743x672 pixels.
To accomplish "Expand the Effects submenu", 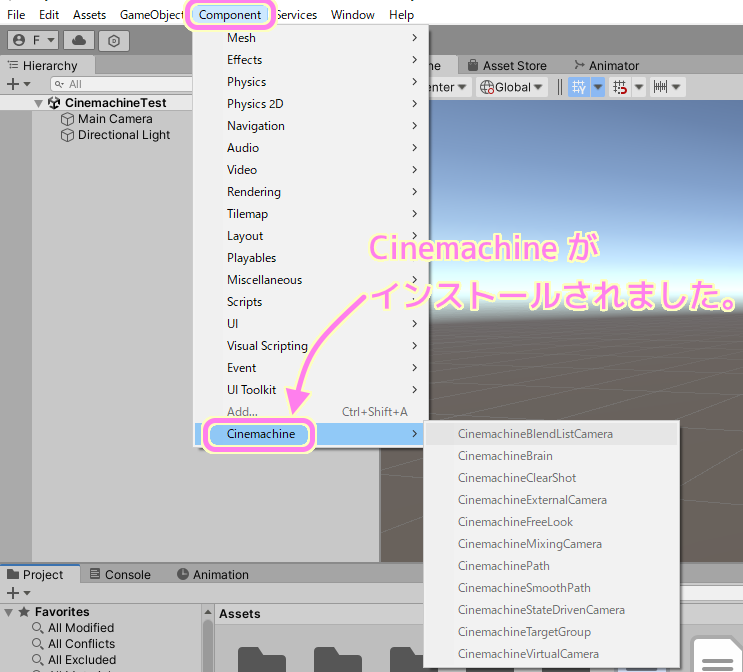I will coord(311,60).
